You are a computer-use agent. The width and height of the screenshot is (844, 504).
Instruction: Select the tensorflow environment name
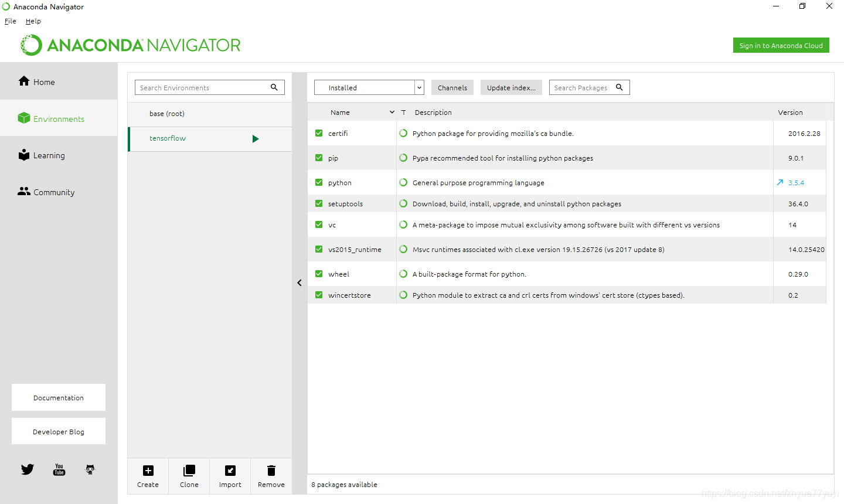tap(168, 138)
